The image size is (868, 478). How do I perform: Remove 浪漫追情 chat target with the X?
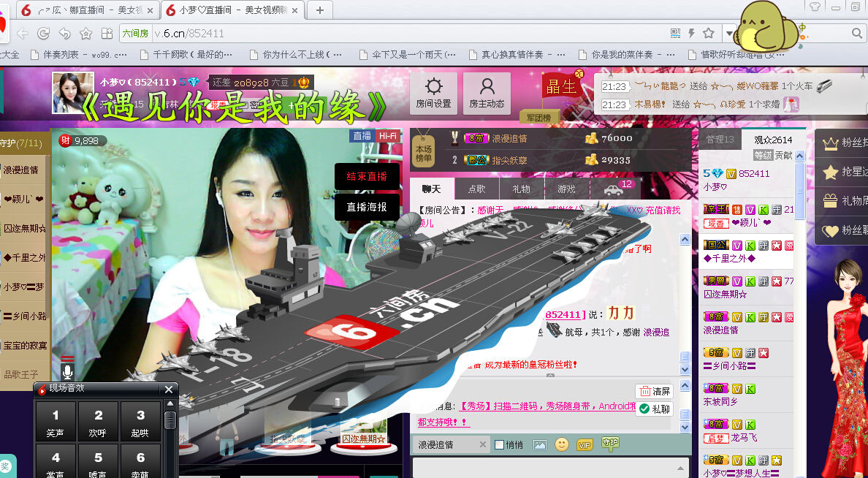pyautogui.click(x=483, y=445)
